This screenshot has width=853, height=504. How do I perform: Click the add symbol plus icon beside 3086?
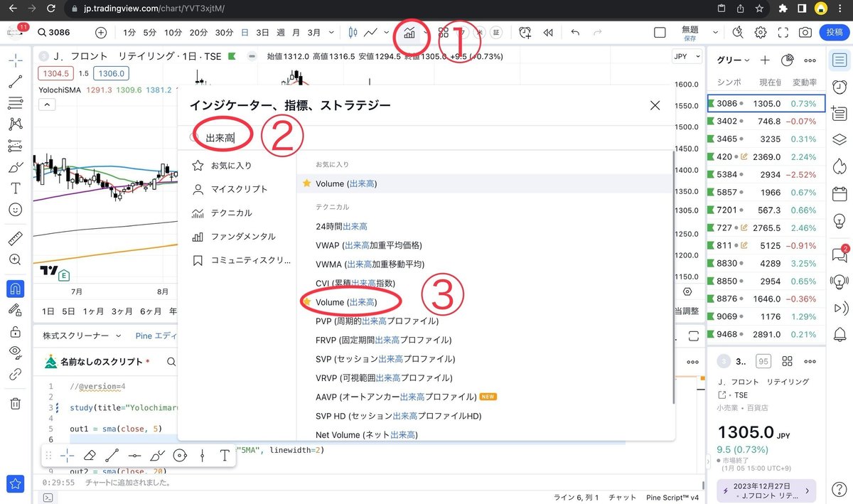point(101,32)
